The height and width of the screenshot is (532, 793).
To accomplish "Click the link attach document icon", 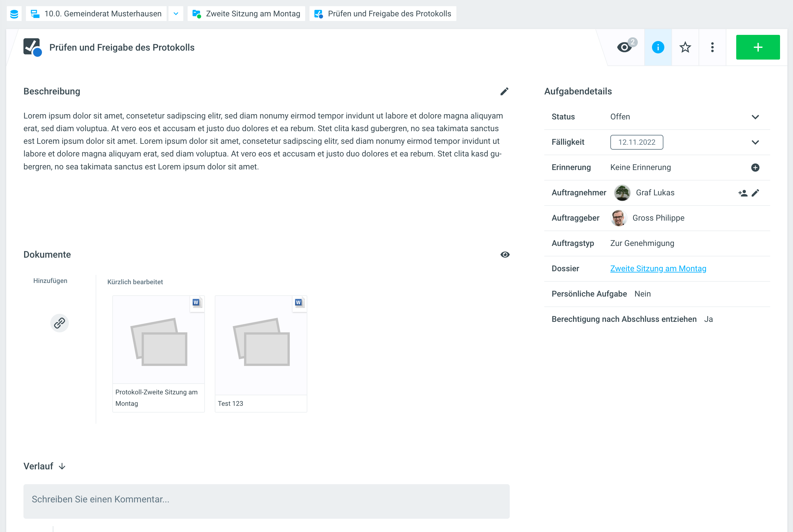I will pyautogui.click(x=59, y=323).
